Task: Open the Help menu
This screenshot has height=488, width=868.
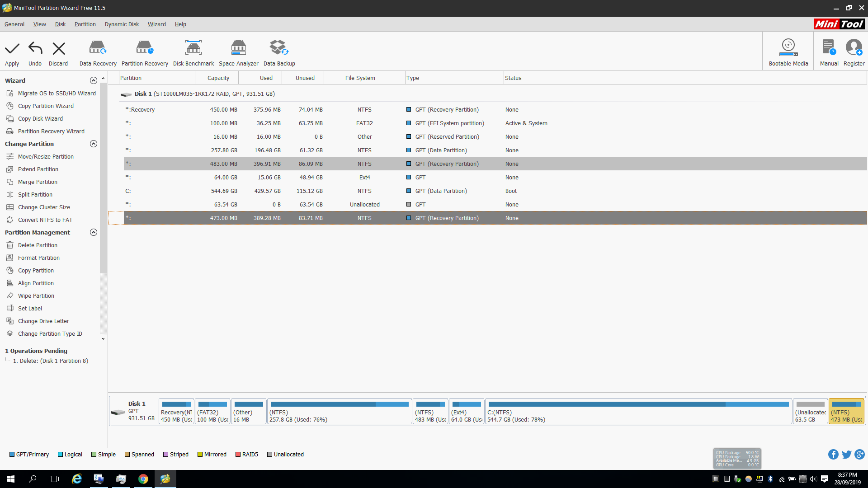Action: (180, 24)
